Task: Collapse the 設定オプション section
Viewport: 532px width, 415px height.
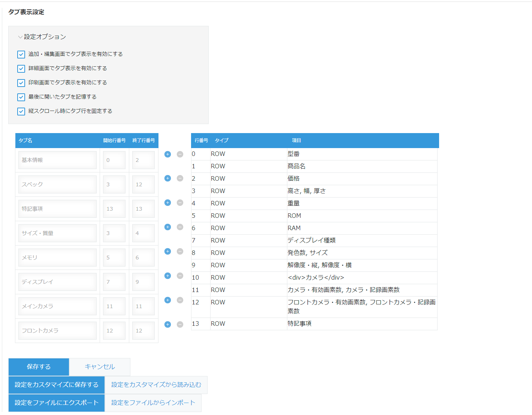Action: [42, 37]
